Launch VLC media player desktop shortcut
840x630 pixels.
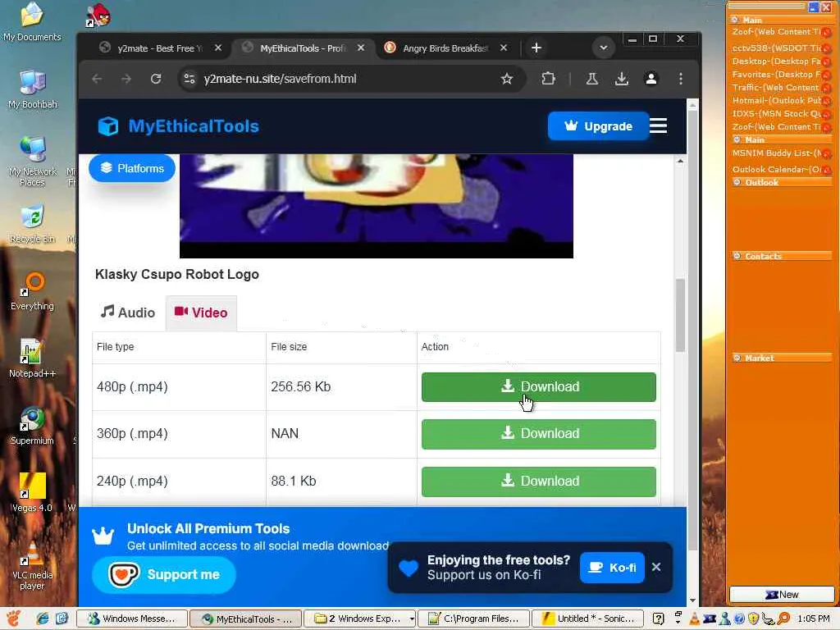[32, 566]
